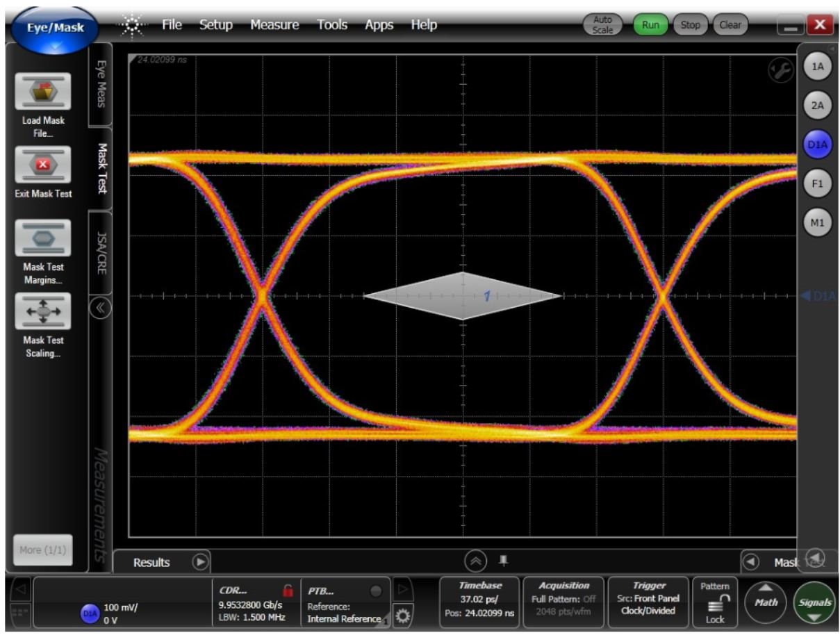Open the gear settings icon near PTB
The height and width of the screenshot is (635, 840).
tap(402, 616)
